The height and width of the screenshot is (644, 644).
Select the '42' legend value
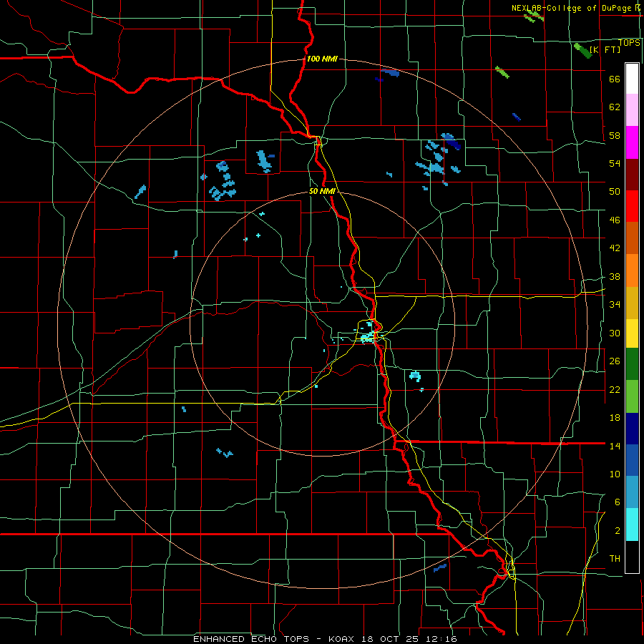[x=615, y=248]
